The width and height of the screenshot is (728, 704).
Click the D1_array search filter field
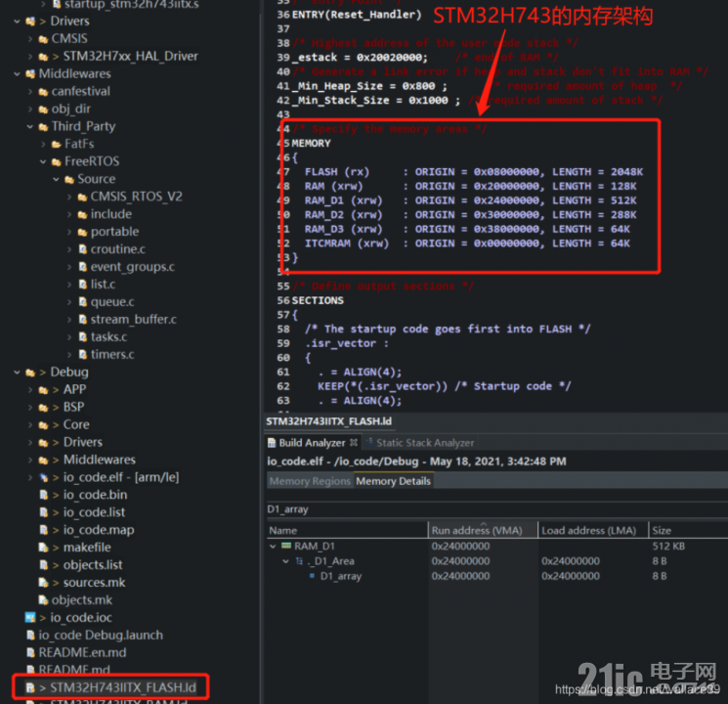(496, 509)
